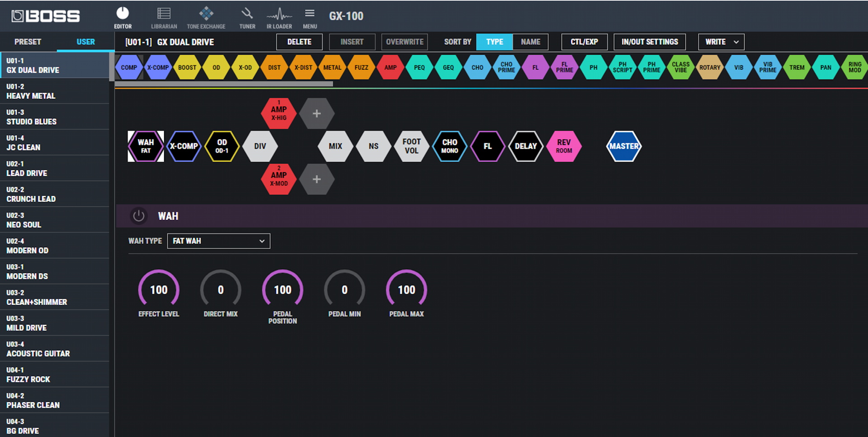Select the BOOST effect hexagon in palette
The width and height of the screenshot is (868, 437).
click(x=187, y=67)
